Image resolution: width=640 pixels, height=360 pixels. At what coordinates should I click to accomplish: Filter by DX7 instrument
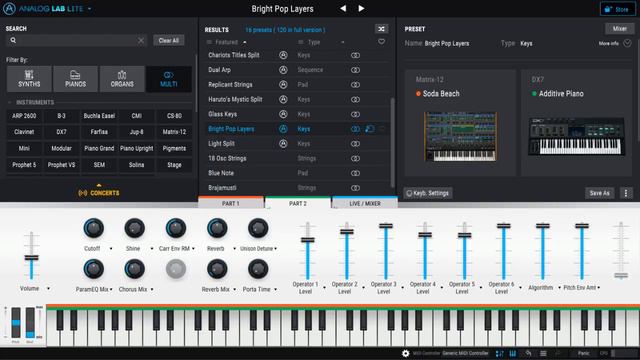pyautogui.click(x=62, y=132)
